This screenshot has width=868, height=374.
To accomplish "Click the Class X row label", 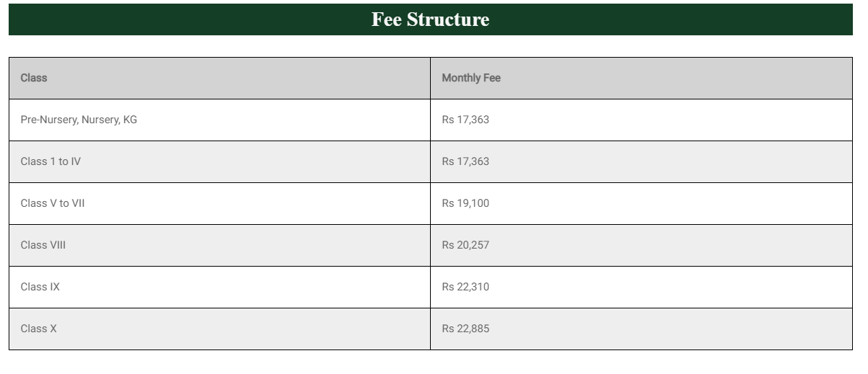I will [x=39, y=329].
